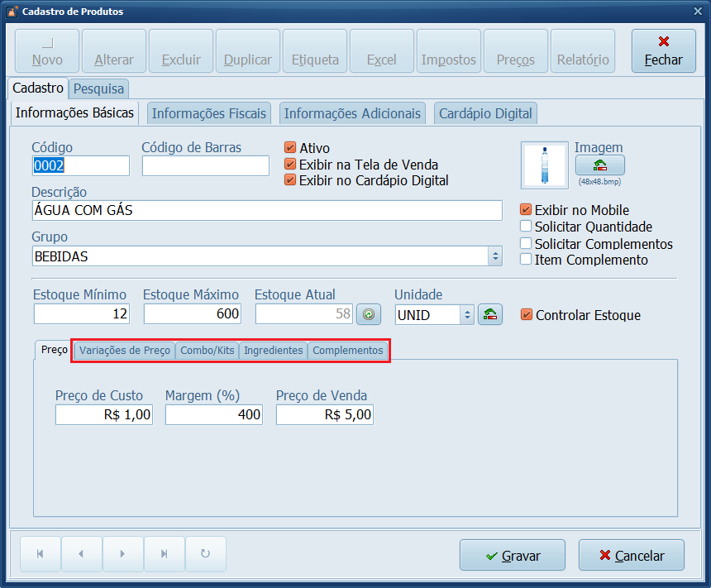Go to first record navigation arrow
This screenshot has width=711, height=588.
(x=41, y=554)
